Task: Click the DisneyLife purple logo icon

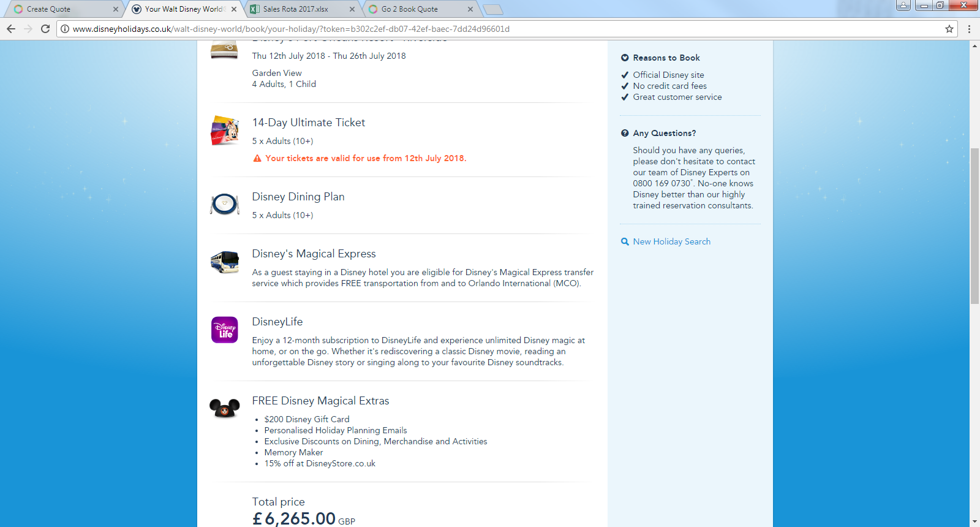Action: click(225, 330)
